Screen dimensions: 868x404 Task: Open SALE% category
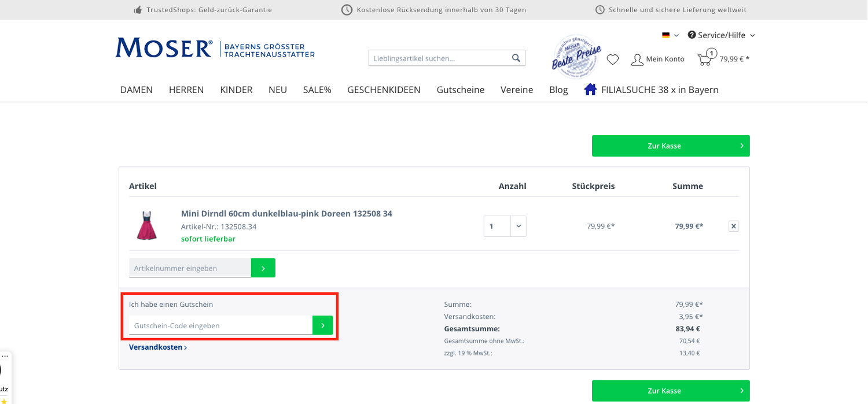(x=317, y=90)
